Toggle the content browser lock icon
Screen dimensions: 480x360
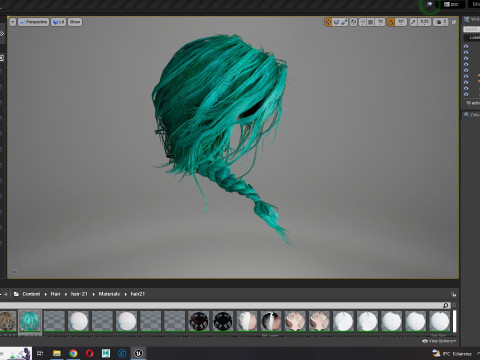[453, 294]
